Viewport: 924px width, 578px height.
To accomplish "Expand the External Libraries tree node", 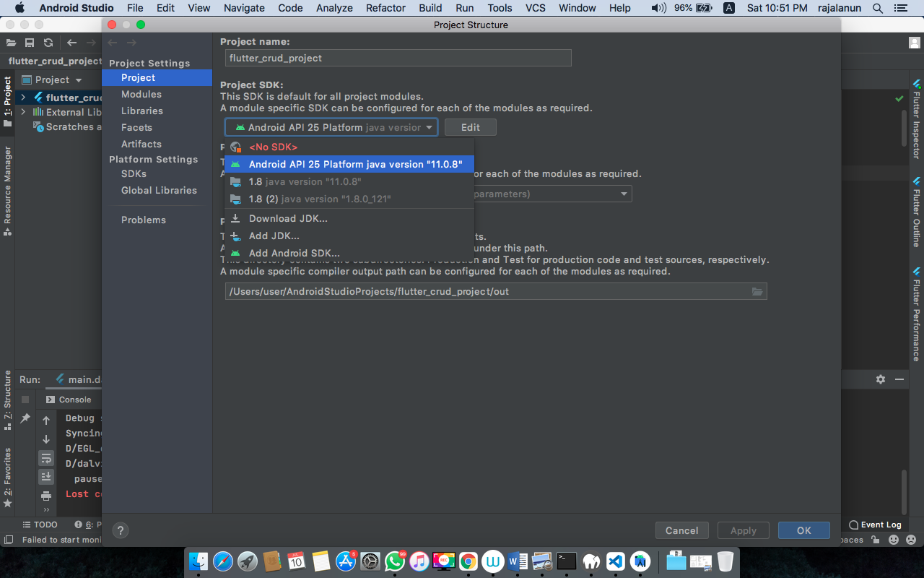I will point(23,112).
